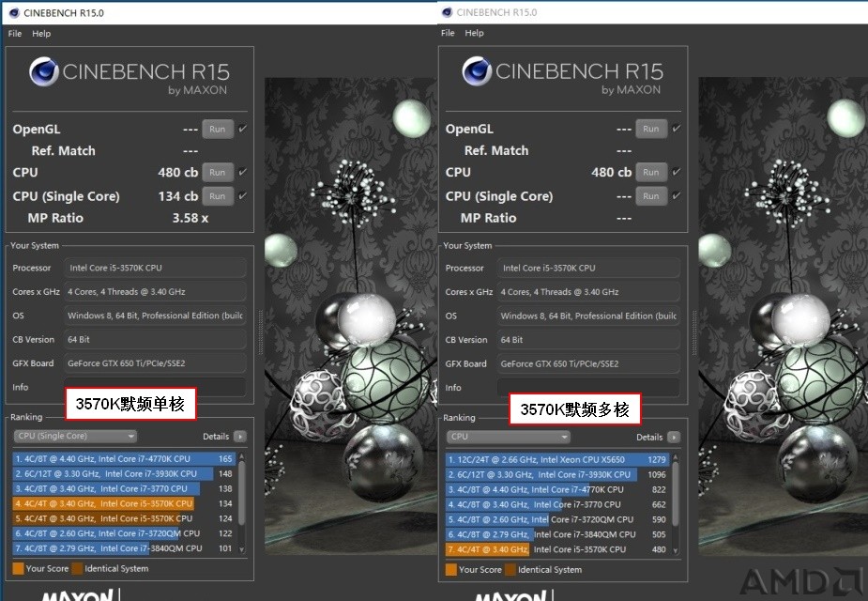The image size is (868, 601).
Task: Click Details arrow button in left window
Action: click(240, 437)
